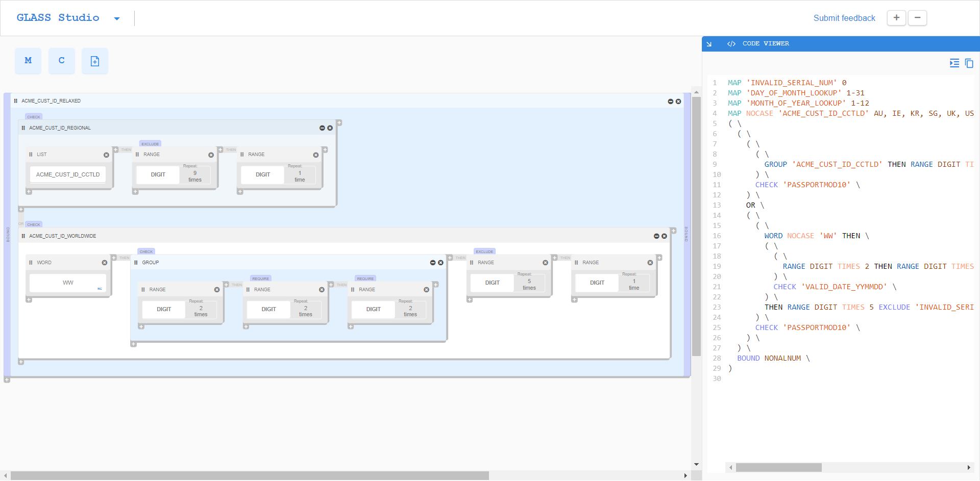The image size is (980, 481).
Task: Click DIGIT in the 9-times RANGE
Action: [x=158, y=174]
